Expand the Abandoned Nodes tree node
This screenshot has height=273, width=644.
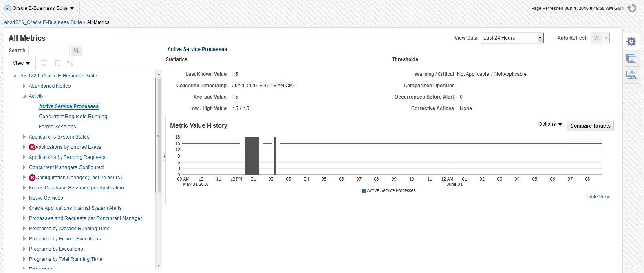[x=24, y=86]
